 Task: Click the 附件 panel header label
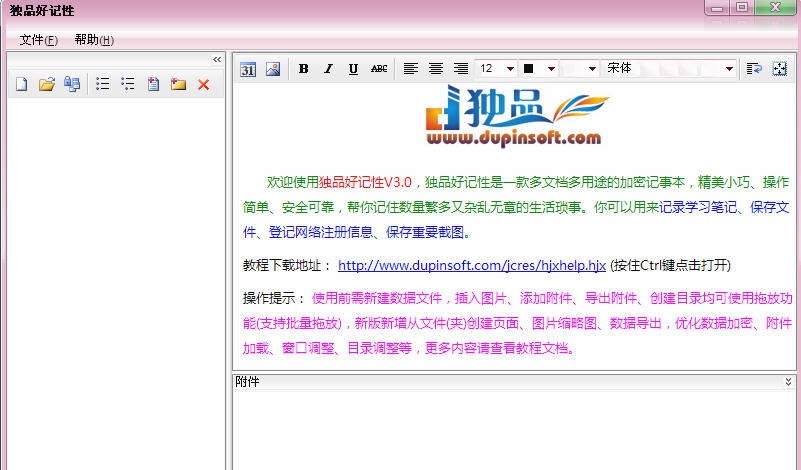(x=247, y=382)
